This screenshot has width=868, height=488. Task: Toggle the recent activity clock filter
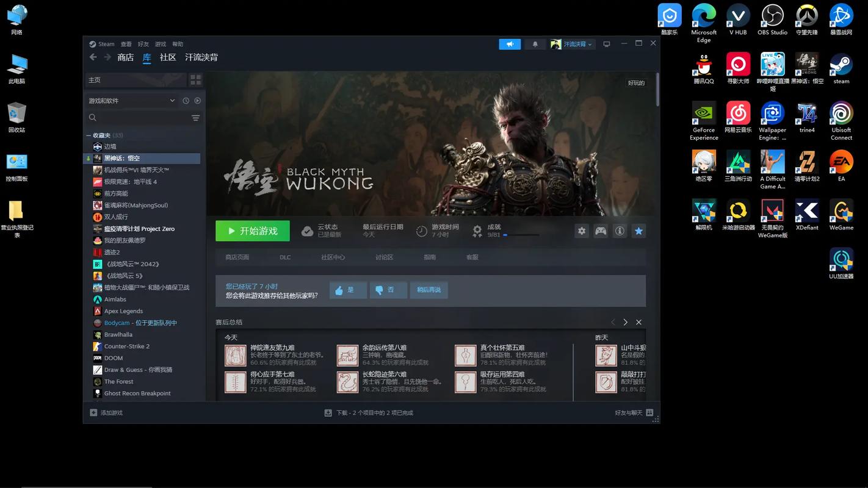tap(186, 101)
